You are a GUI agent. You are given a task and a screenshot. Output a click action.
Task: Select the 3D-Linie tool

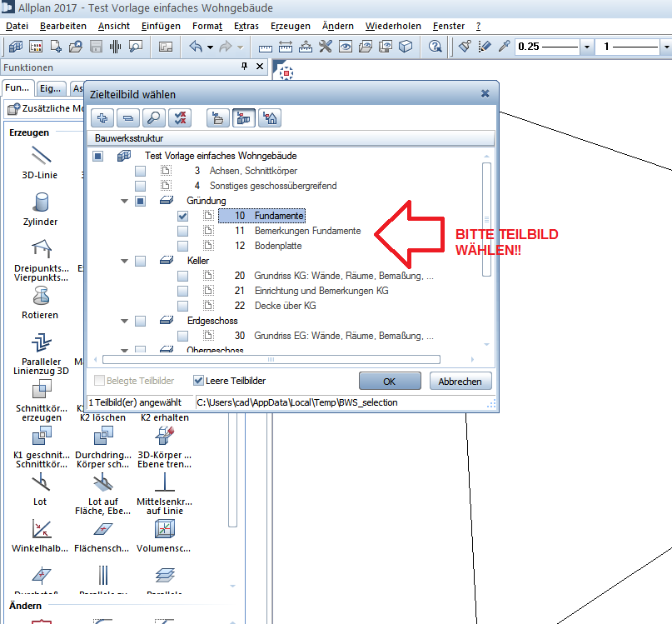[40, 156]
